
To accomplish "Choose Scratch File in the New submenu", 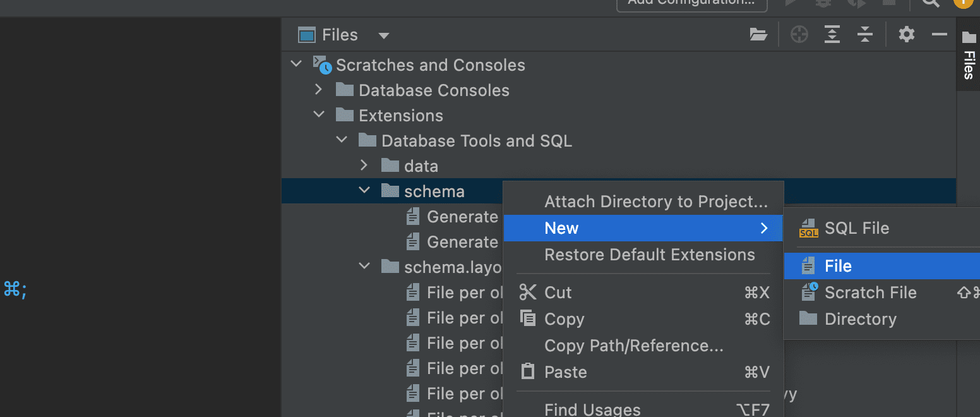I will point(870,293).
